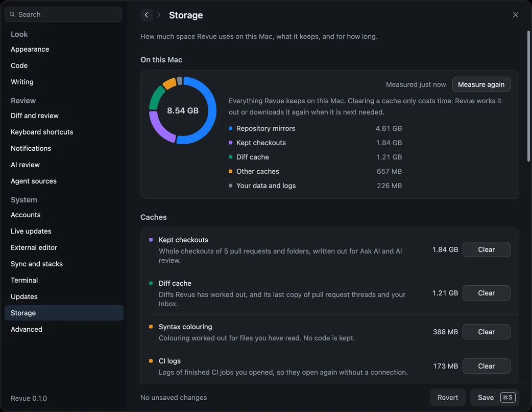The height and width of the screenshot is (412, 532).
Task: Click the blue Repository mirrors legend swatch
Action: point(230,128)
